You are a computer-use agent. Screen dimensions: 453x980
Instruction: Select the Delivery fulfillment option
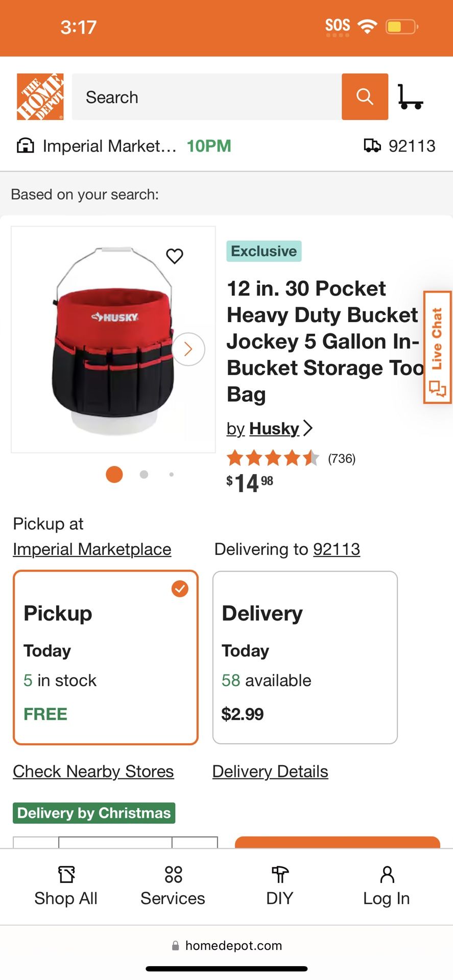pyautogui.click(x=304, y=657)
